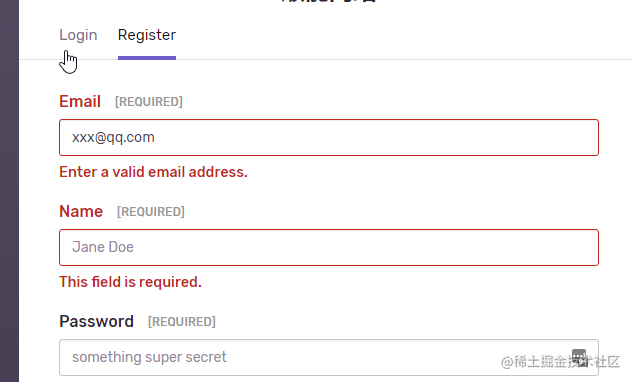Click the red Name label
This screenshot has height=382, width=633.
coord(81,212)
